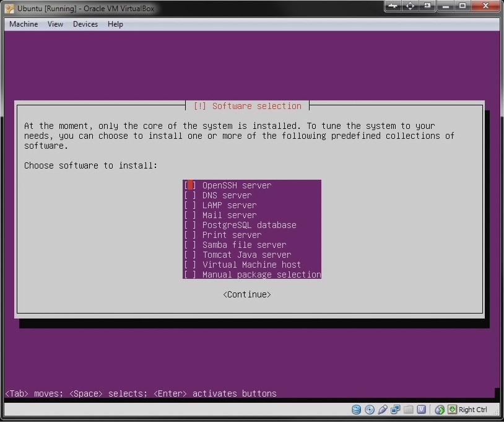
Task: Click the 'OpenSSH server' label
Action: (x=237, y=185)
